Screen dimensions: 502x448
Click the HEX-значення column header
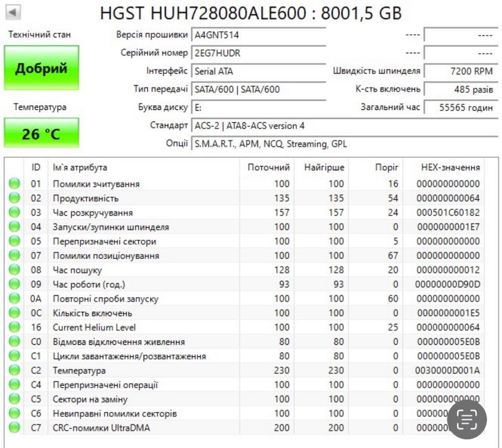(x=443, y=167)
